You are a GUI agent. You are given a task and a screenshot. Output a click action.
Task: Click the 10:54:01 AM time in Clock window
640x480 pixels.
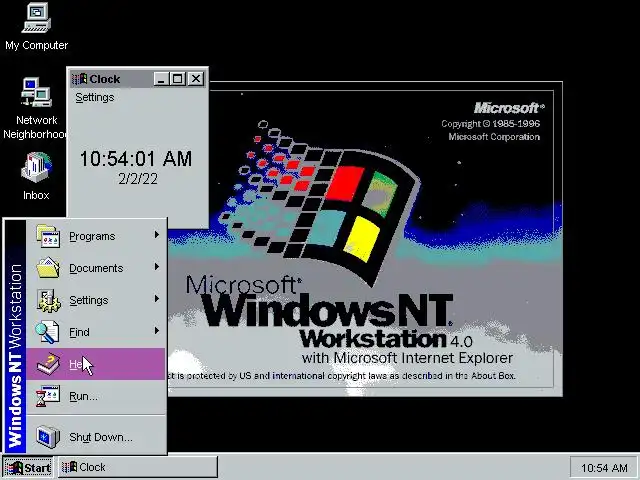click(136, 159)
